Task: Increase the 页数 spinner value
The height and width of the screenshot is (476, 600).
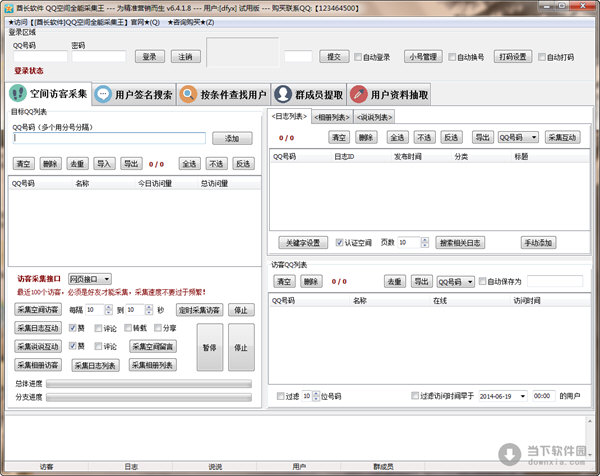Action: [x=424, y=240]
